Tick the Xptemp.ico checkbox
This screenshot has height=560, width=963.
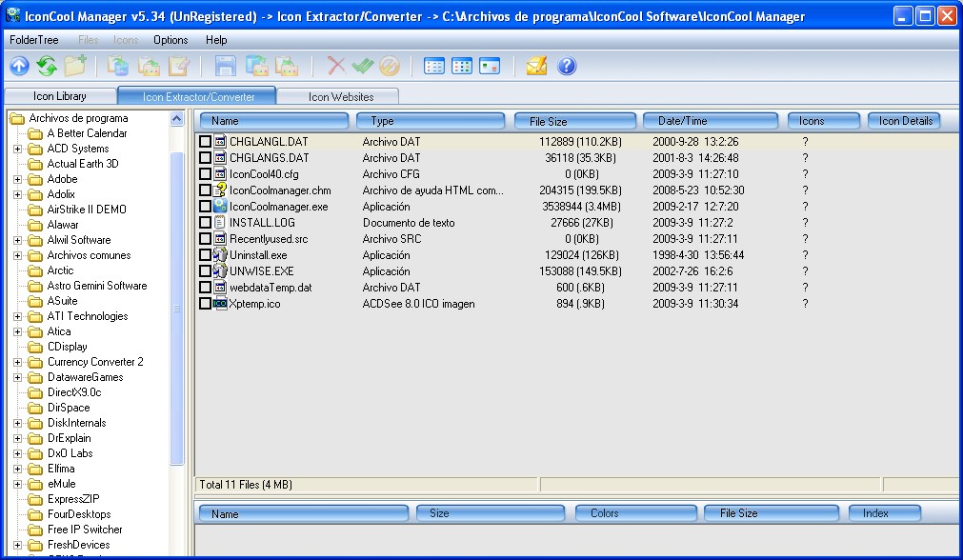pos(205,303)
